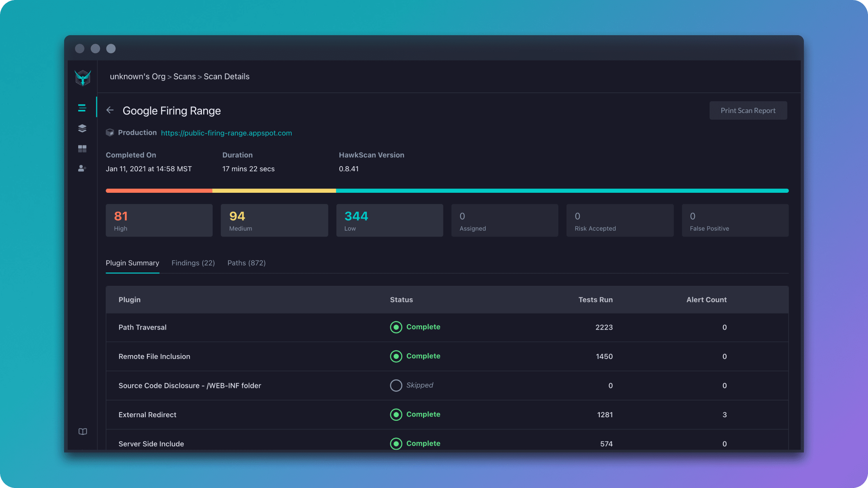Viewport: 868px width, 488px height.
Task: Open the production URL link
Action: click(226, 132)
